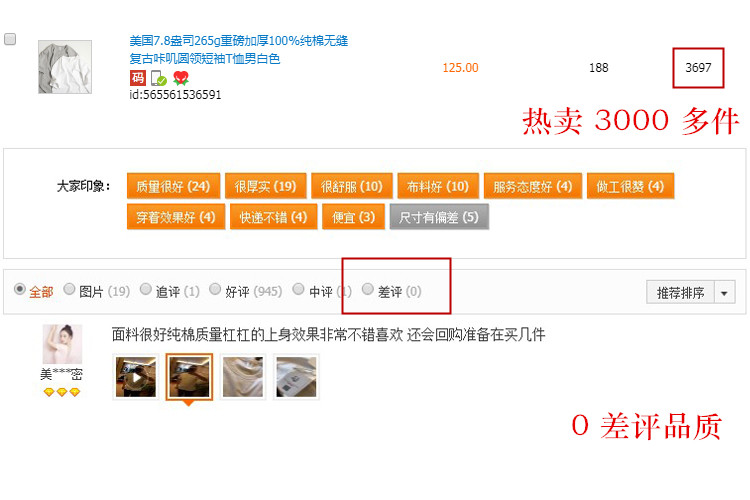Open the product T-shirt thumbnail image
Viewport: 750px width, 500px height.
[65, 67]
